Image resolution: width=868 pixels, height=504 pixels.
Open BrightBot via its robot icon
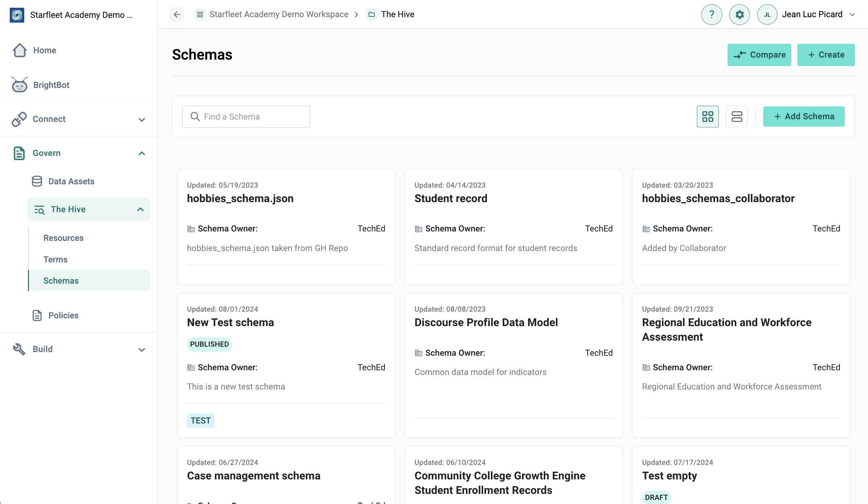click(x=20, y=85)
